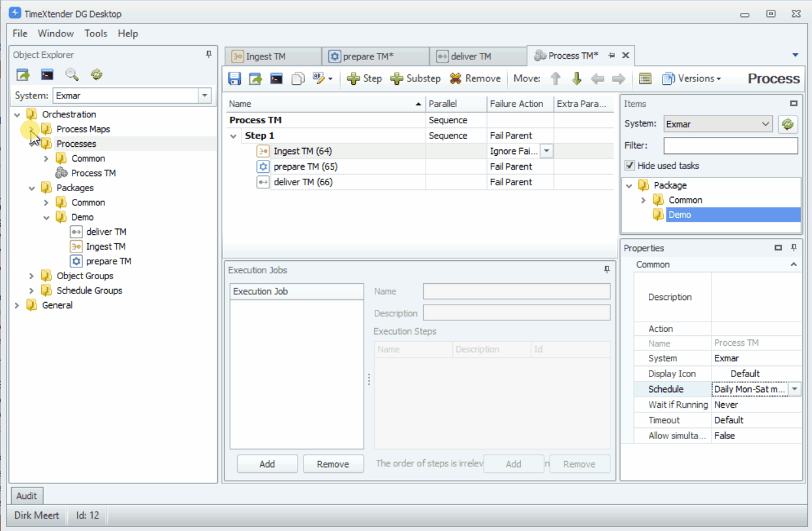The width and height of the screenshot is (812, 531).
Task: Click the refresh icon beside the Items System dropdown
Action: [x=788, y=123]
